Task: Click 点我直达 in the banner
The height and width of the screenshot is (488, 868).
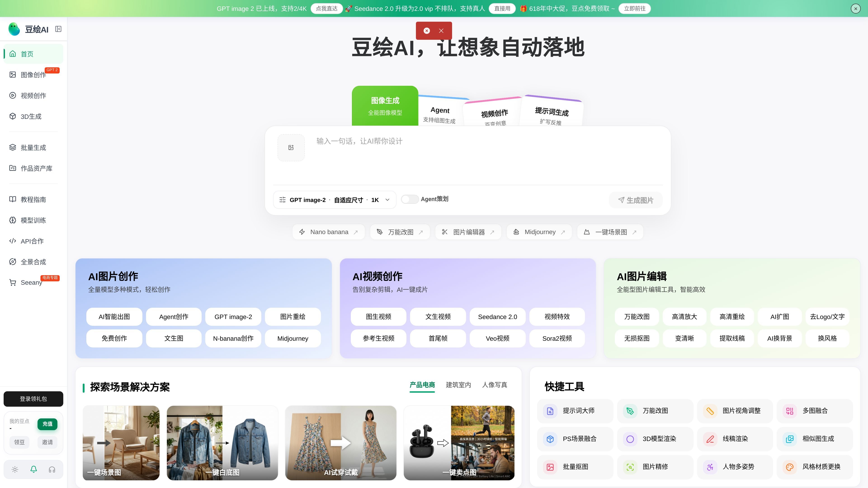Action: point(326,9)
